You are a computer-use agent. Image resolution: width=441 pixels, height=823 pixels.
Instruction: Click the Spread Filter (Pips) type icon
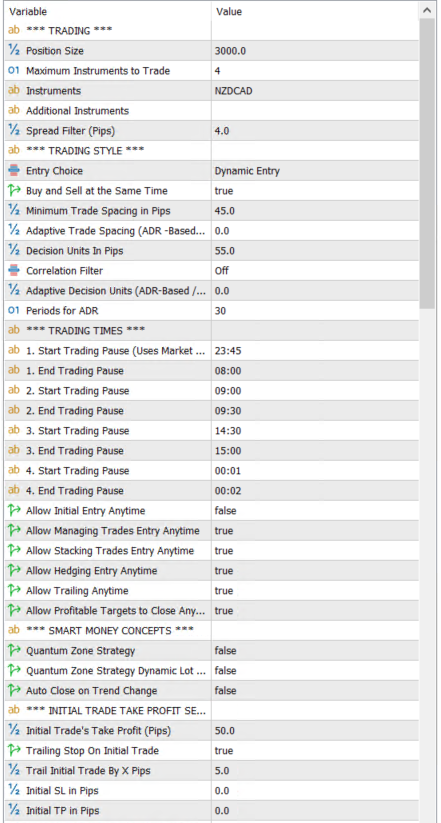[14, 131]
